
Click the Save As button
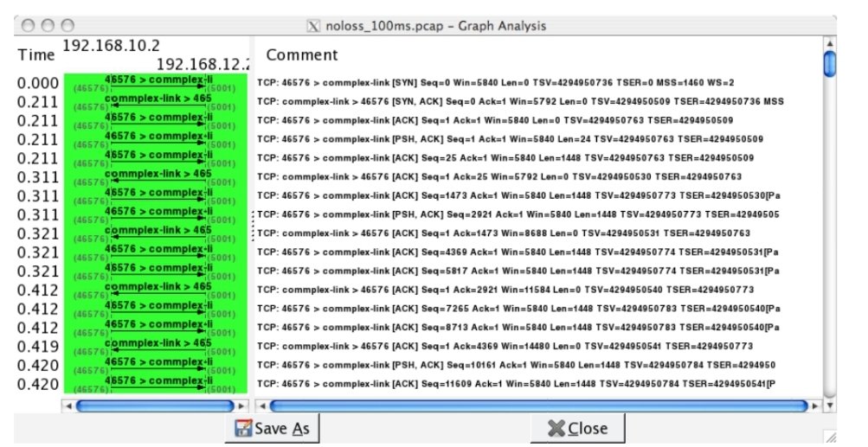coord(272,428)
